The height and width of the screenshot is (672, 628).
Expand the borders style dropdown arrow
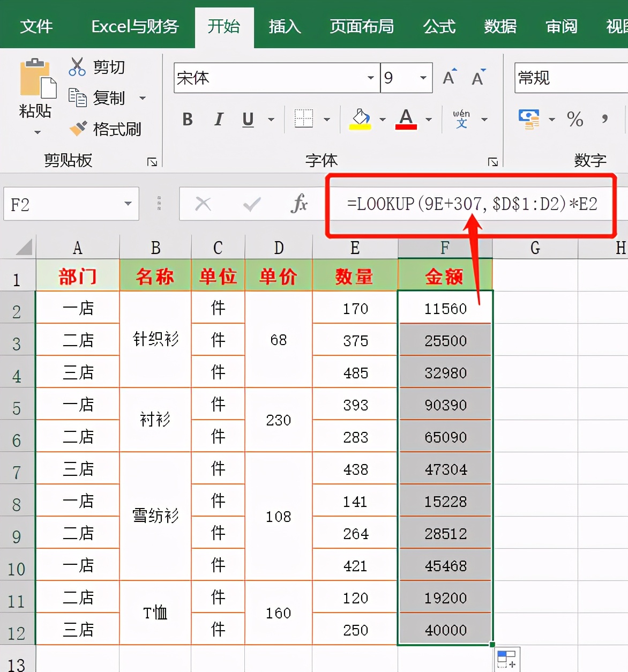(327, 119)
